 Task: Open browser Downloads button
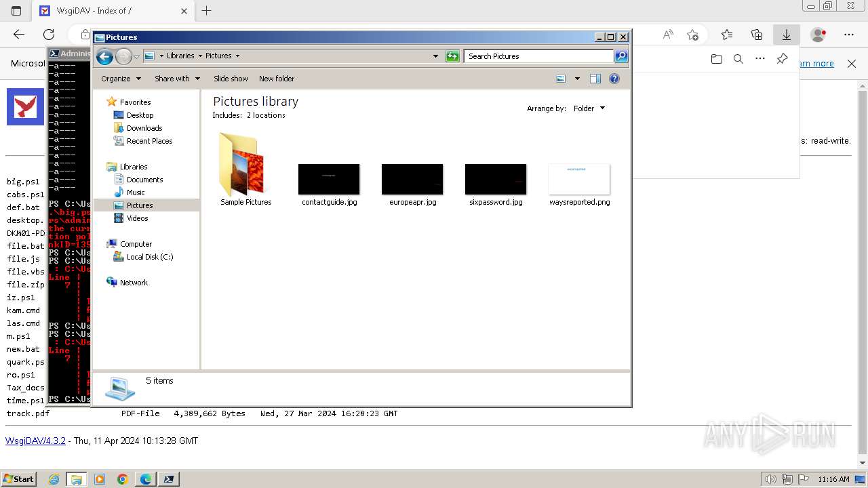787,35
